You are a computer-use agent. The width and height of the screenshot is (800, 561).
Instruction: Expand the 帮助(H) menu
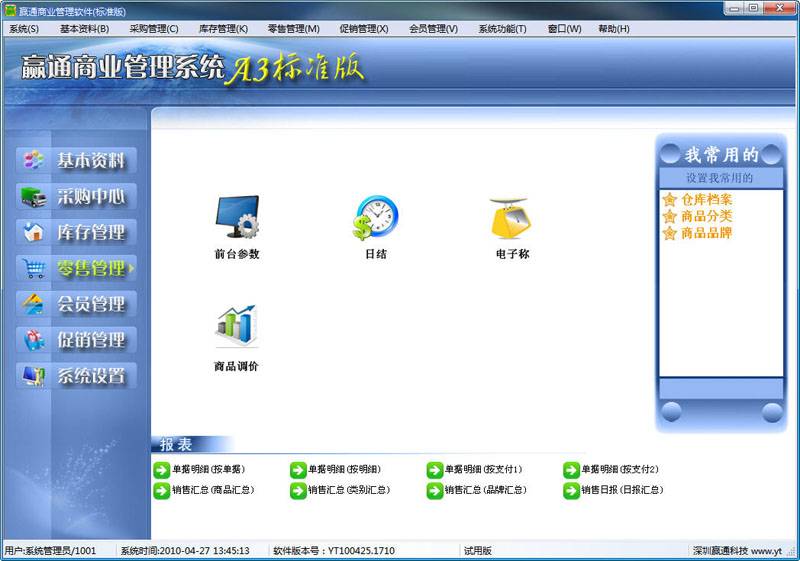[x=614, y=29]
